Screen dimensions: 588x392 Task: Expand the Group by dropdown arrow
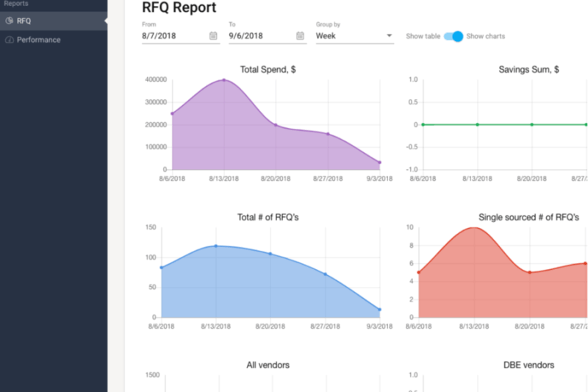coord(388,35)
